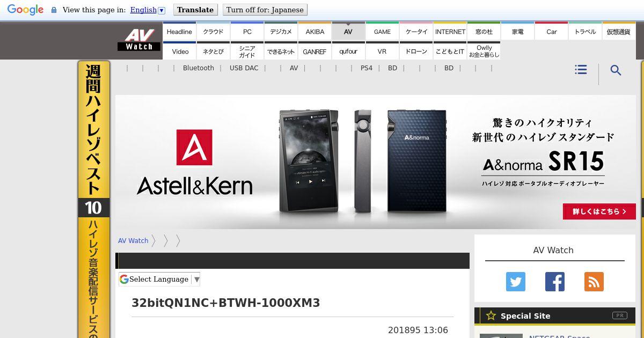Click the secure lock icon near Google logo

[54, 10]
